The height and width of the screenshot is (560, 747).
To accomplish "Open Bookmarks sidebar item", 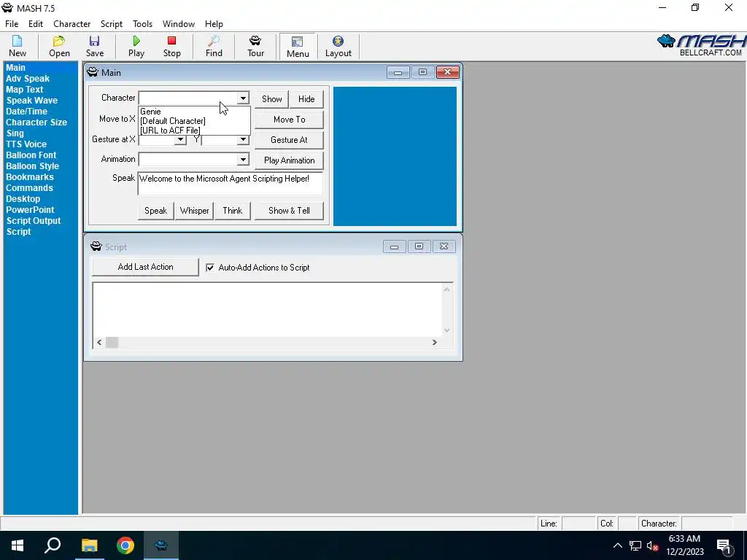I will (29, 177).
